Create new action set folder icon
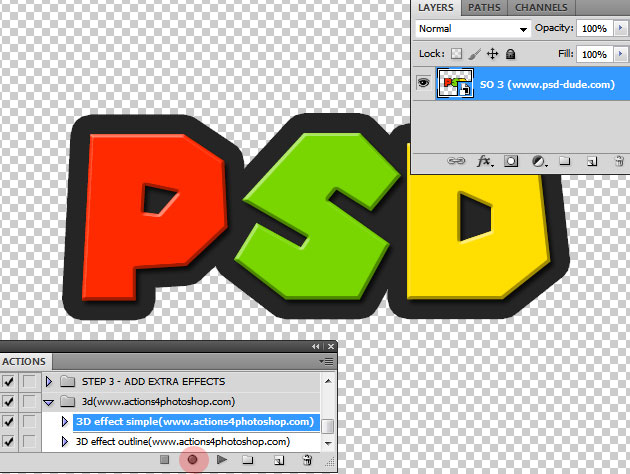The height and width of the screenshot is (474, 630). tap(248, 460)
